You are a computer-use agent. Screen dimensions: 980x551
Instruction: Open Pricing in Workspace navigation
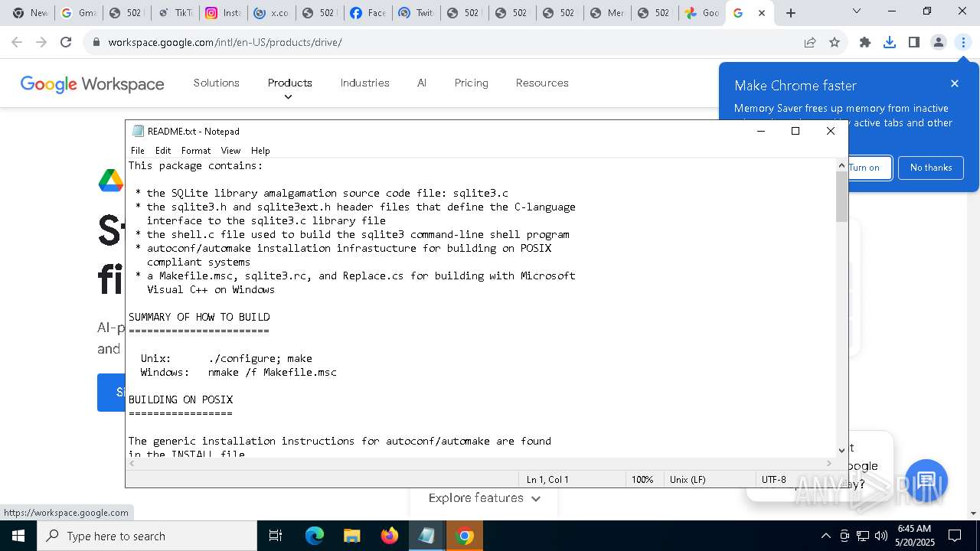pyautogui.click(x=471, y=83)
